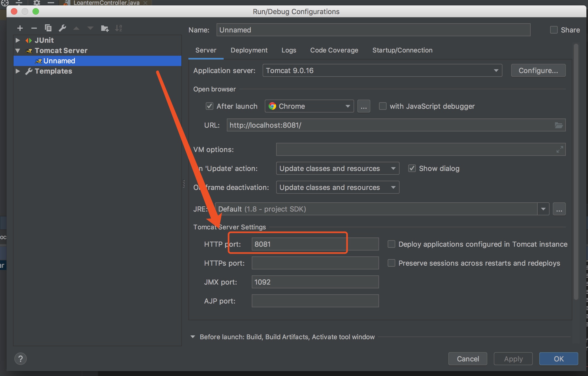The width and height of the screenshot is (588, 376).
Task: Move configuration up arrow icon
Action: coord(76,28)
